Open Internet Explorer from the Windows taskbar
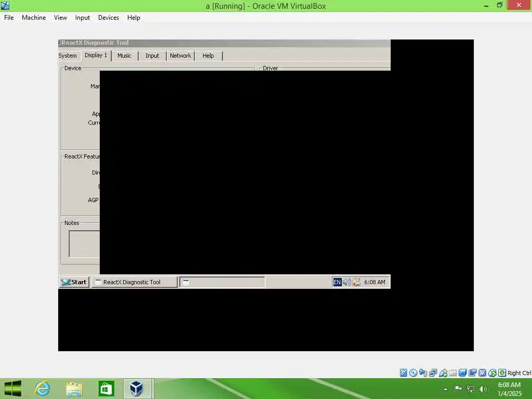The image size is (532, 399). [x=43, y=389]
